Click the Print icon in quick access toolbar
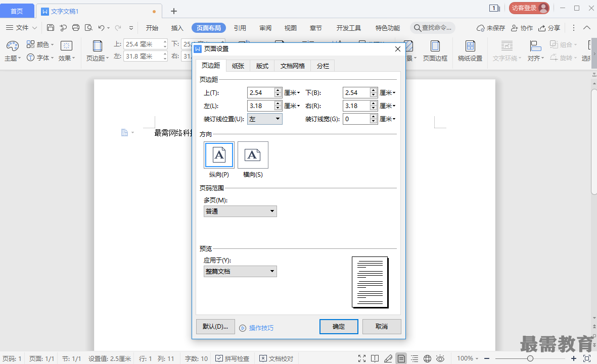The height and width of the screenshot is (364, 597). (x=76, y=27)
